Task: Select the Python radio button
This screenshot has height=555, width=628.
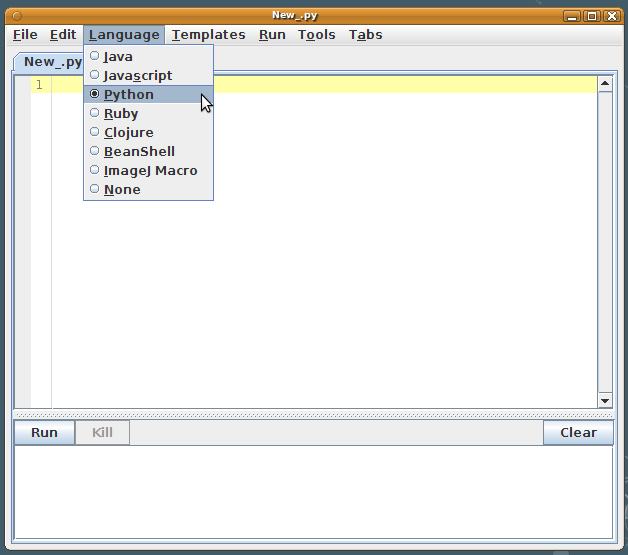Action: (128, 95)
